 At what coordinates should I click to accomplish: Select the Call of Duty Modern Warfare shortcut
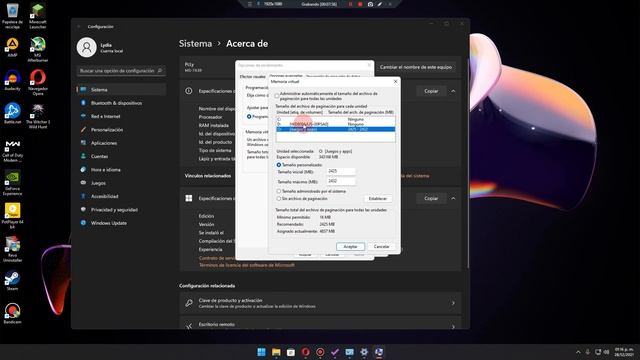point(12,151)
